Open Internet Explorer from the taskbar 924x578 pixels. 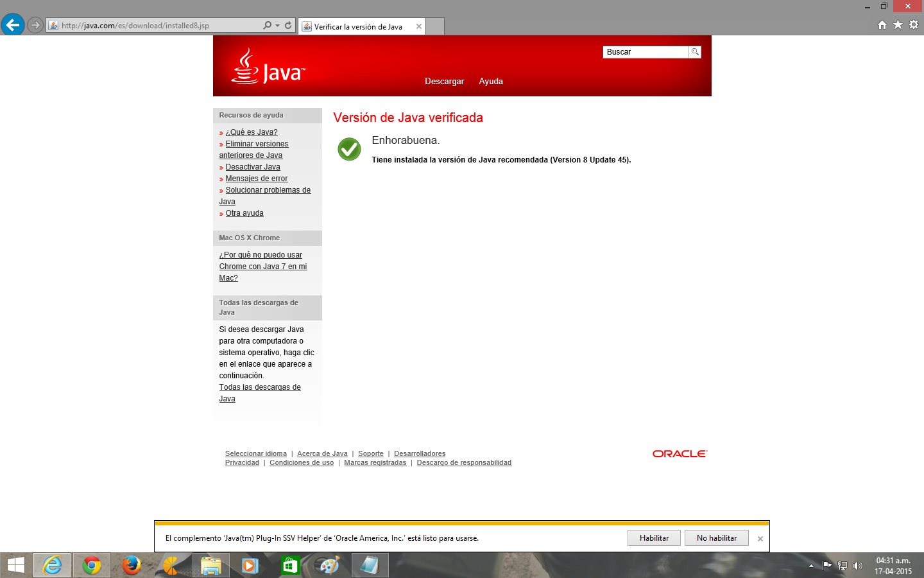click(x=52, y=565)
